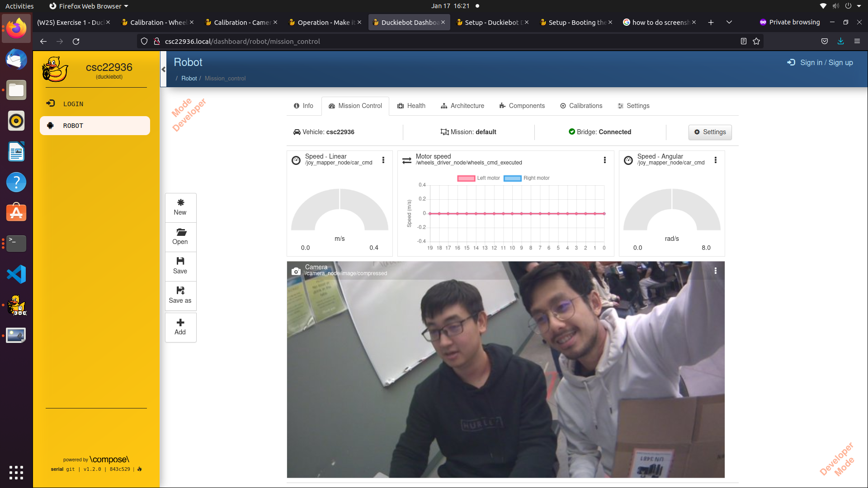Collapse the yellow sidebar with arrow
Image resolution: width=868 pixels, height=488 pixels.
(x=163, y=69)
